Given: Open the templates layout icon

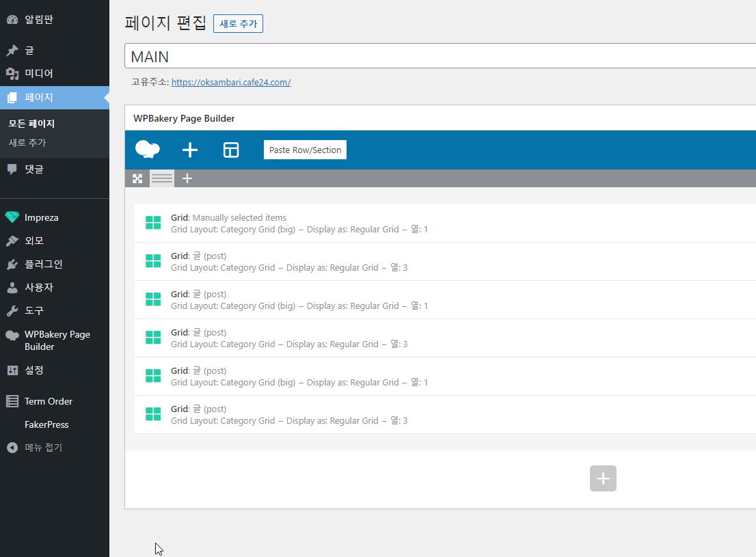Looking at the screenshot, I should point(231,150).
